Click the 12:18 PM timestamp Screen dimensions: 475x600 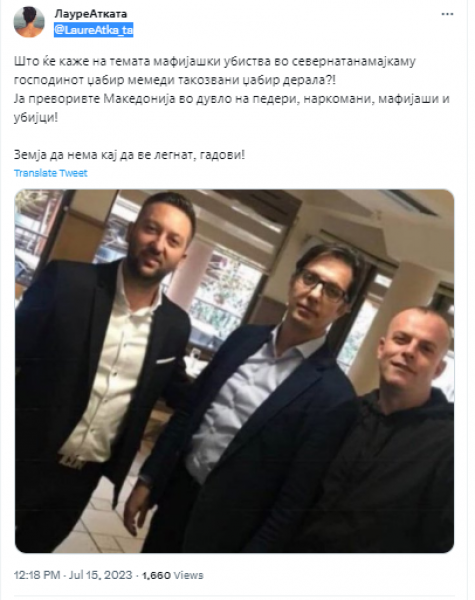pyautogui.click(x=37, y=575)
